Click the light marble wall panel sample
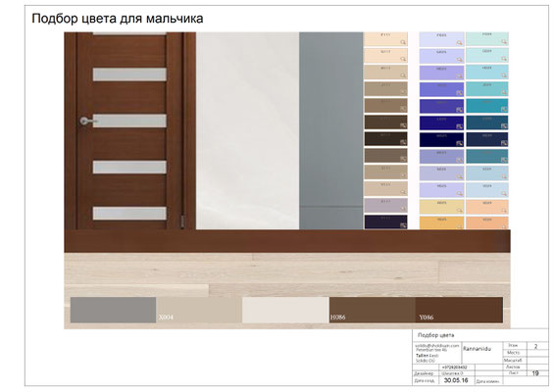 click(248, 130)
